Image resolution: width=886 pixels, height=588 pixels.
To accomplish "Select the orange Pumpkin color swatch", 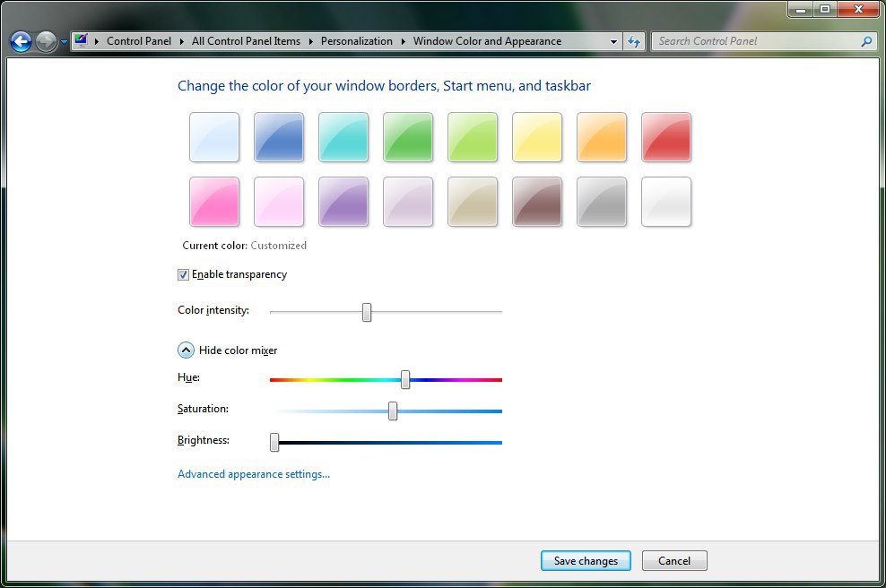I will point(601,137).
